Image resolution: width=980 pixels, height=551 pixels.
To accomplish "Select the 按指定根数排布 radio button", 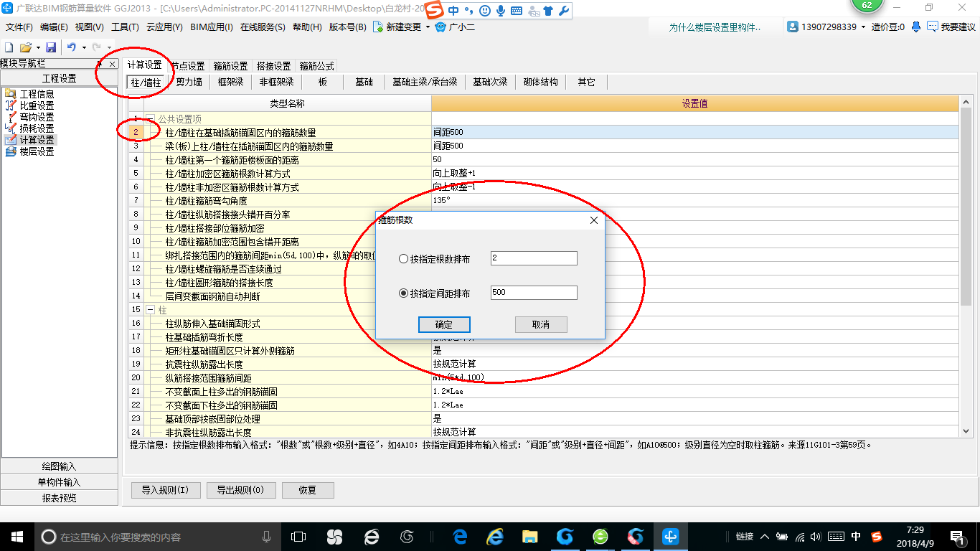I will (403, 259).
